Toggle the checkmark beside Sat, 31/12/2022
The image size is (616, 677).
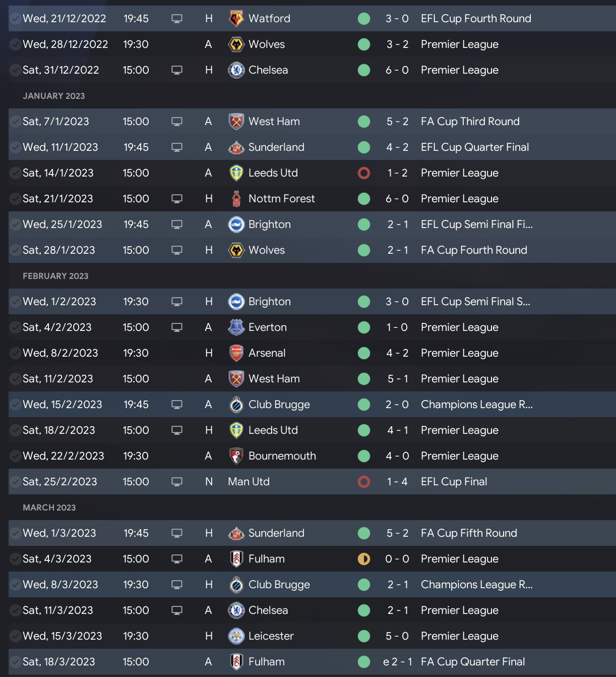pos(16,70)
